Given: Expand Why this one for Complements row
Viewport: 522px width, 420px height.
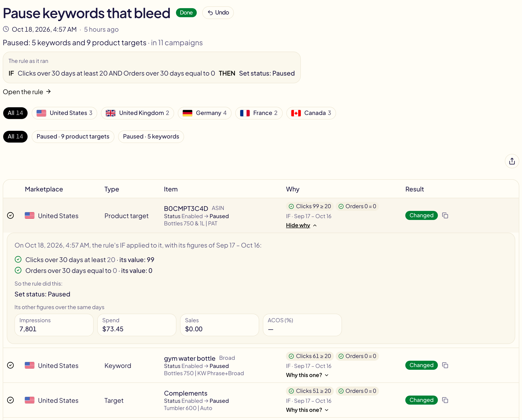Looking at the screenshot, I should pyautogui.click(x=307, y=410).
